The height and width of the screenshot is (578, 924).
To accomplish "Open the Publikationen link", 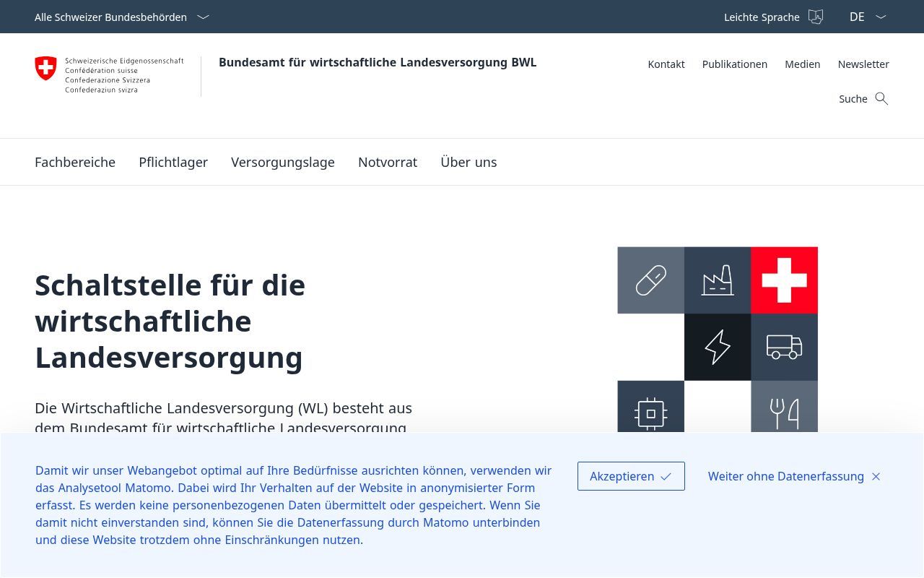I will coord(735,64).
